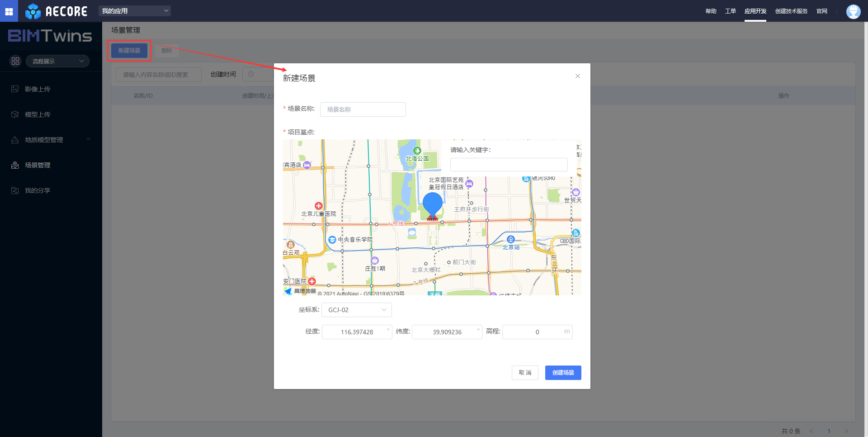Open the 我的应用 dropdown
This screenshot has height=437, width=868.
point(135,11)
